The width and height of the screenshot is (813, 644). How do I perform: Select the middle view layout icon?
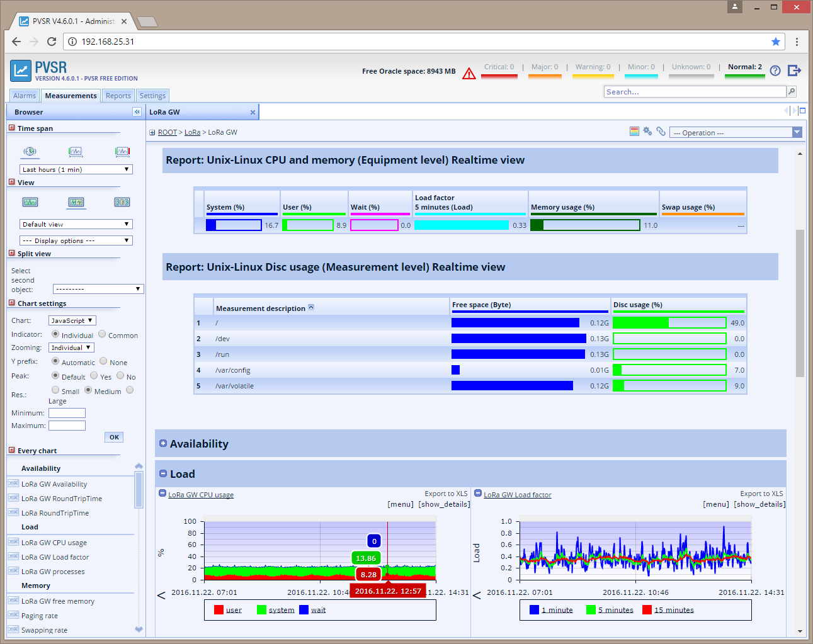pos(76,202)
